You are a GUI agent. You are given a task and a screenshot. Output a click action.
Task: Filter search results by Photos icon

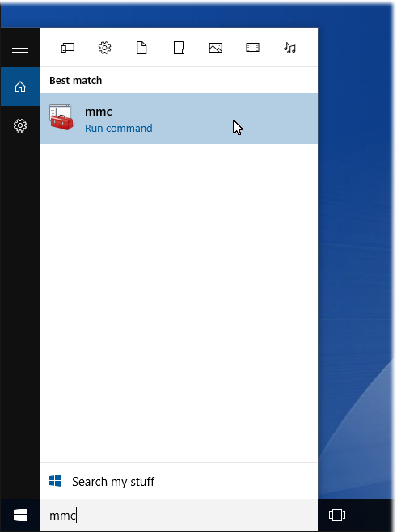215,48
